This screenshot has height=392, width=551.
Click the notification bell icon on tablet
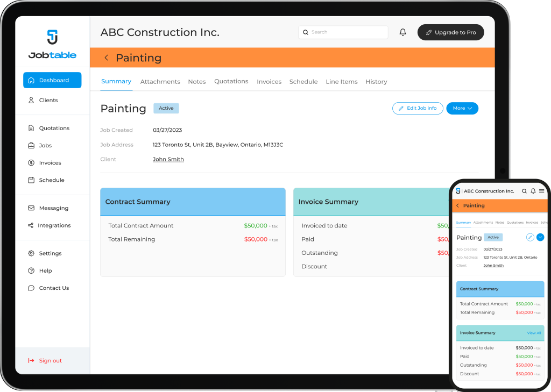point(402,32)
